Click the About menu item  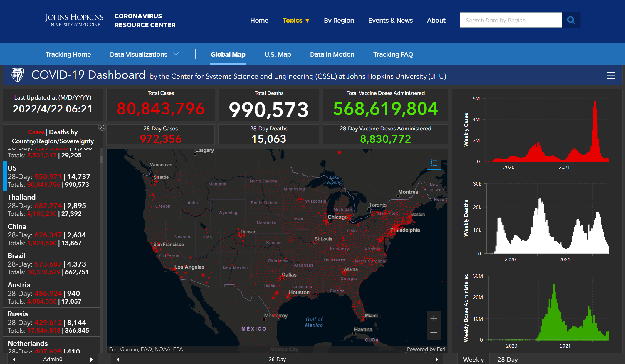(x=436, y=20)
